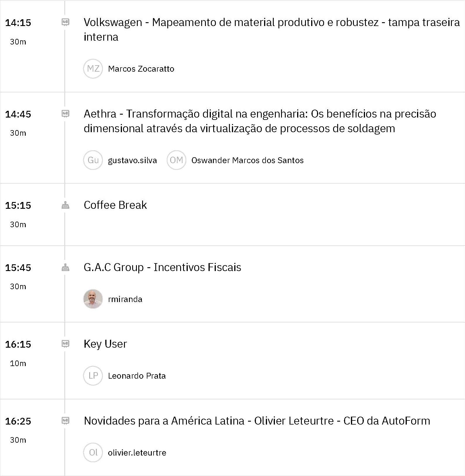Select speaker Oswander Marcos dos Santos
The width and height of the screenshot is (465, 476).
pos(247,160)
